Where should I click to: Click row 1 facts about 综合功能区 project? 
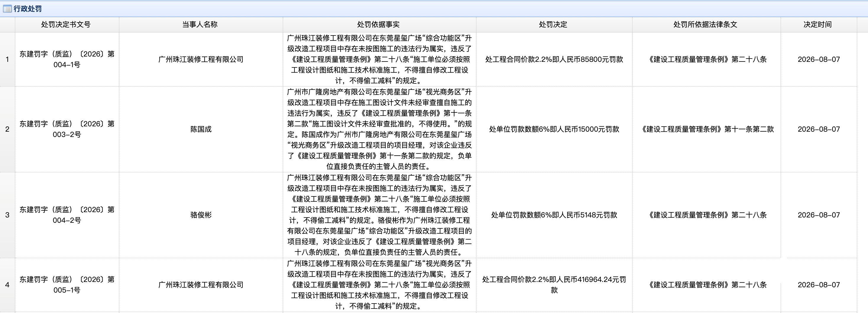click(x=379, y=59)
